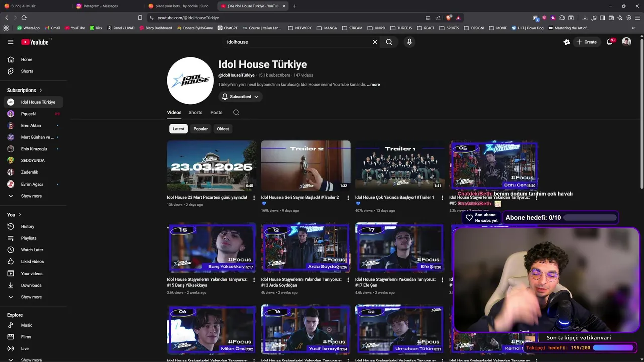The image size is (644, 362).
Task: Filter videos by Latest chip
Action: pos(179,129)
